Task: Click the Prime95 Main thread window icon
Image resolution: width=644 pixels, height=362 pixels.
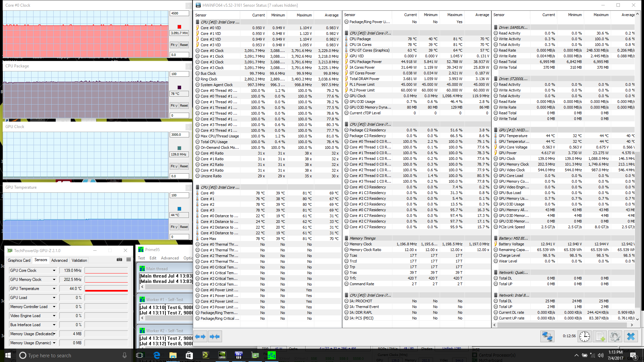Action: point(142,268)
